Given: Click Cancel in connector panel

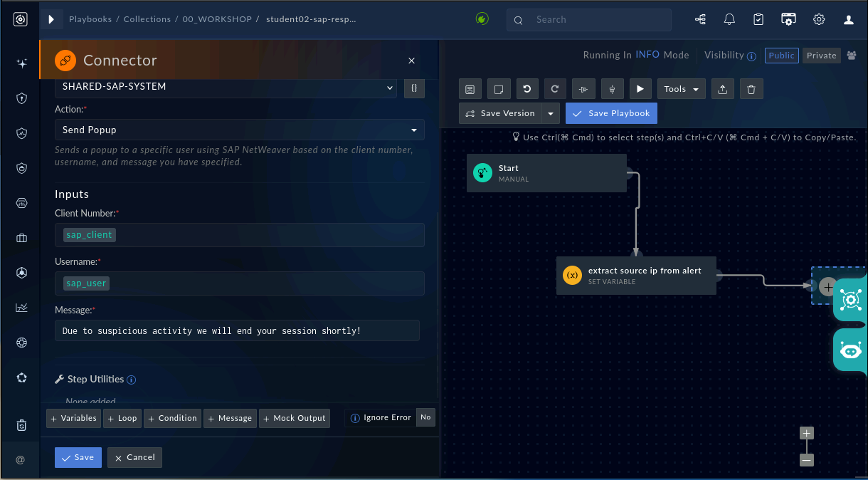Looking at the screenshot, I should point(134,457).
